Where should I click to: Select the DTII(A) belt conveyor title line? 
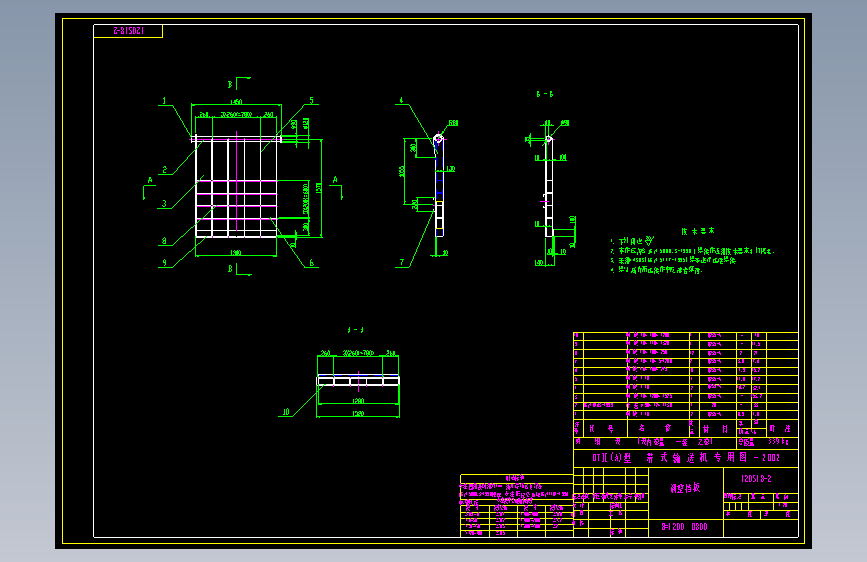686,458
